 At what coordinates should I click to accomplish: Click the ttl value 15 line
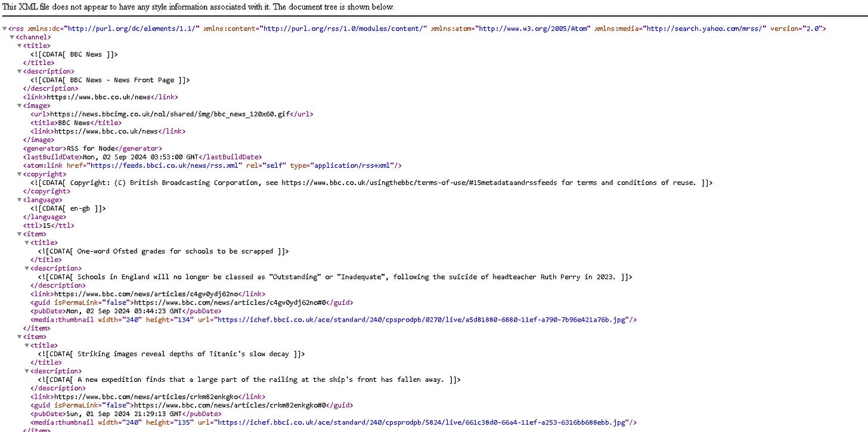coord(49,226)
